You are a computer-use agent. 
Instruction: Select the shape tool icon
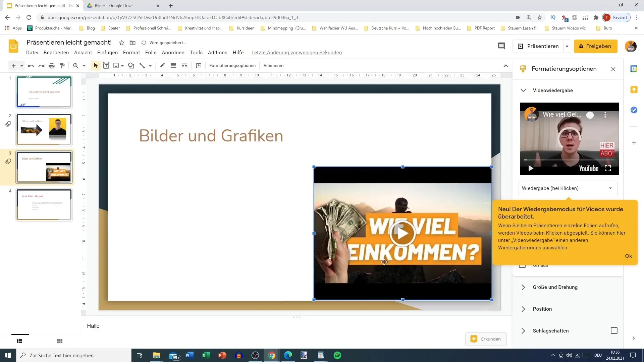pos(131,66)
